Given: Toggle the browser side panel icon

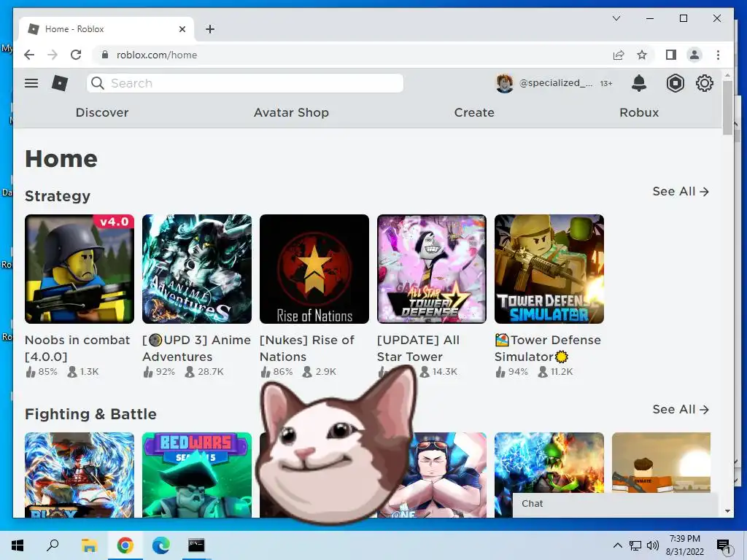Looking at the screenshot, I should tap(671, 55).
